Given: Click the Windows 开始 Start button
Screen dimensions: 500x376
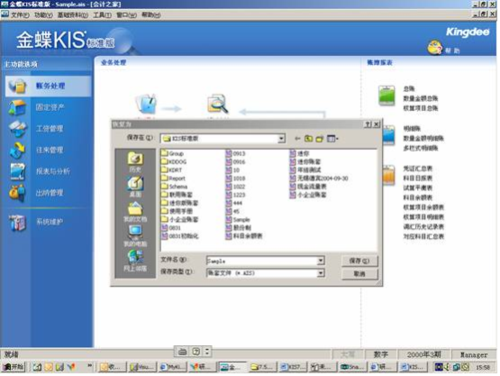Looking at the screenshot, I should [x=14, y=368].
